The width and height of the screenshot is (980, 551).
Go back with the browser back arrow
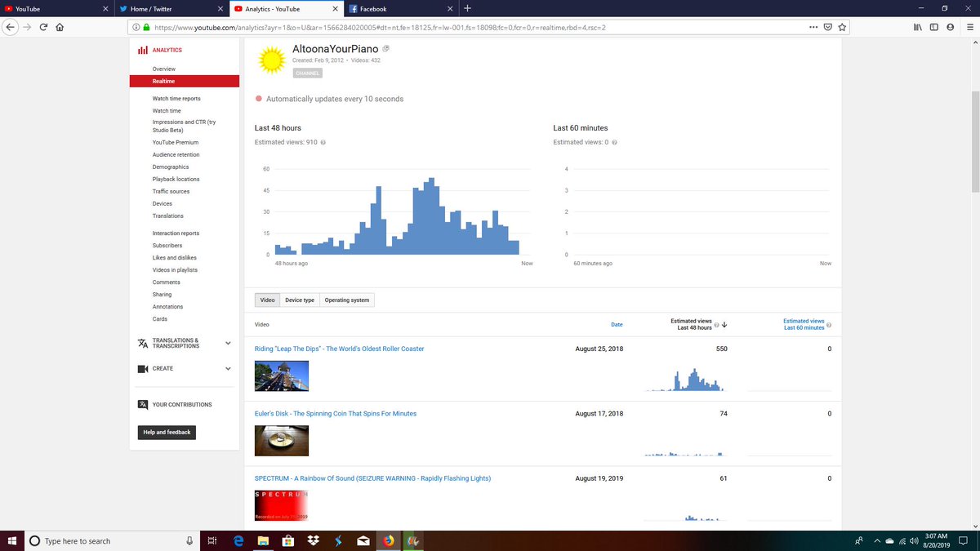click(10, 26)
